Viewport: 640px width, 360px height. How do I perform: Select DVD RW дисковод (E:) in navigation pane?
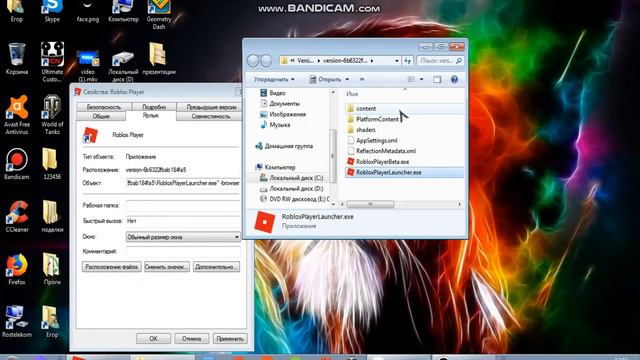tap(294, 199)
